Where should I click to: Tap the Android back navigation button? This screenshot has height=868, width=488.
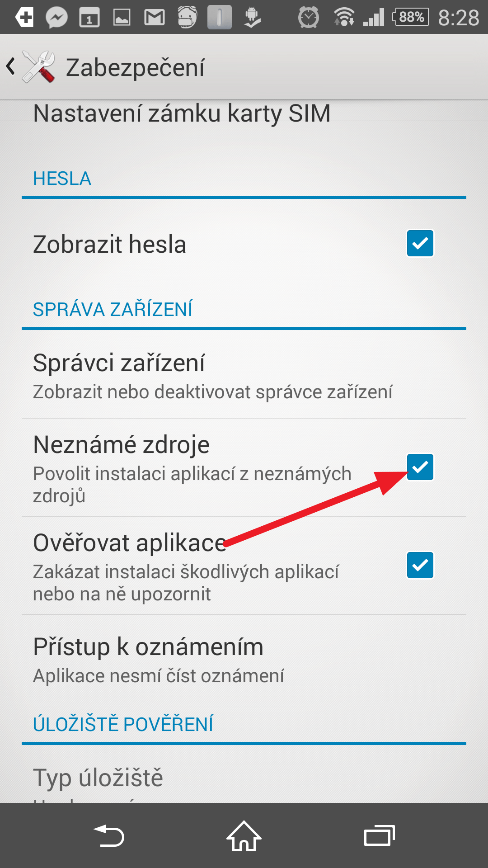click(109, 836)
